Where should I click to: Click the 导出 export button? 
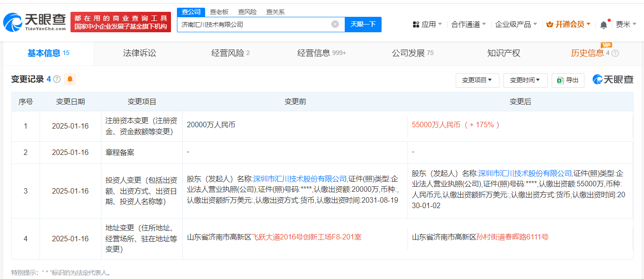tap(568, 80)
